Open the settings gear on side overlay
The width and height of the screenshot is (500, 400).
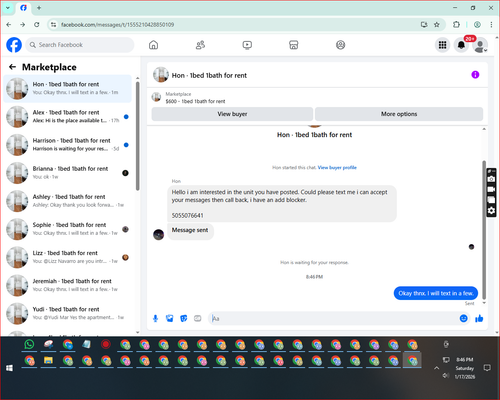pyautogui.click(x=491, y=211)
